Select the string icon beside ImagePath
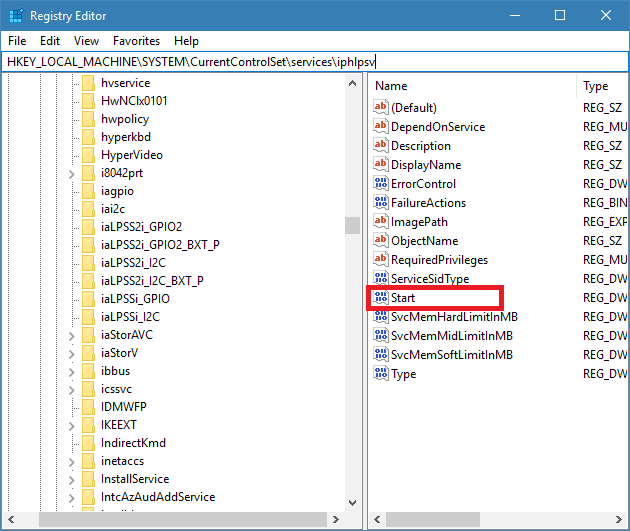This screenshot has height=531, width=630. [x=380, y=221]
